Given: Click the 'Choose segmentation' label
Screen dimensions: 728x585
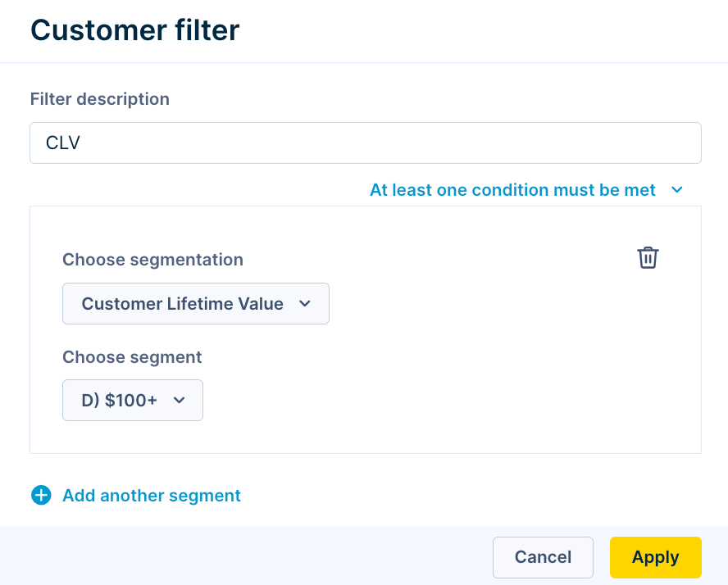Looking at the screenshot, I should pyautogui.click(x=152, y=260).
